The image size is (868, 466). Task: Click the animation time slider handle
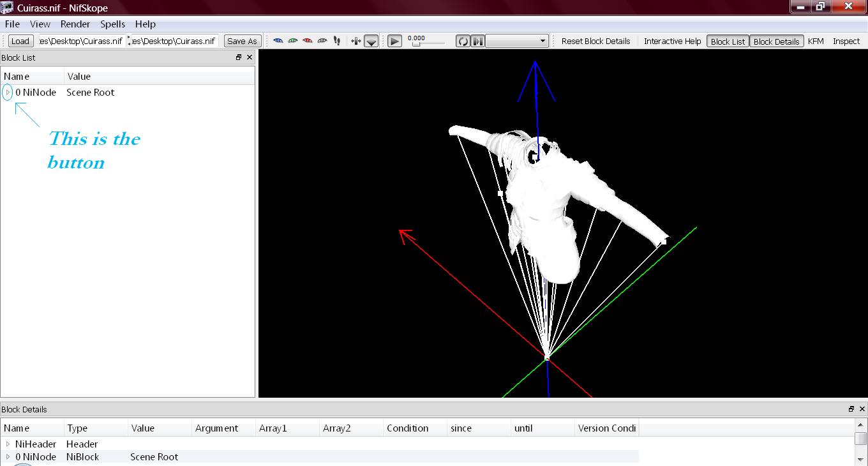coord(416,44)
